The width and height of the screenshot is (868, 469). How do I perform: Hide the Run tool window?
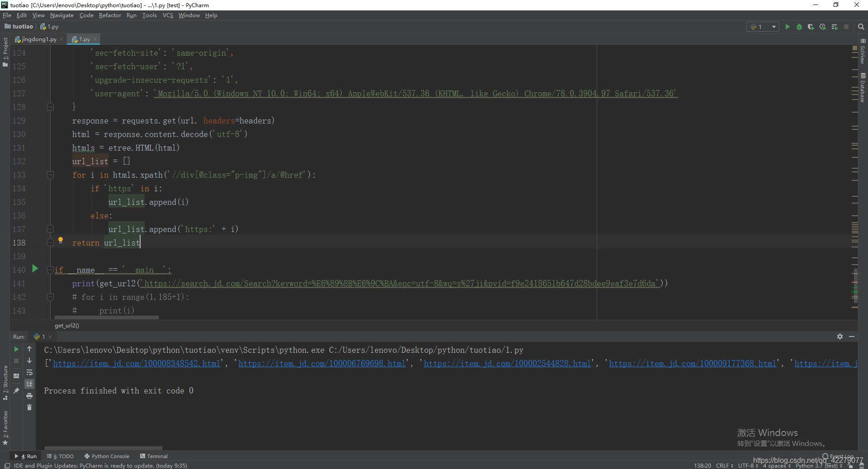(x=852, y=336)
